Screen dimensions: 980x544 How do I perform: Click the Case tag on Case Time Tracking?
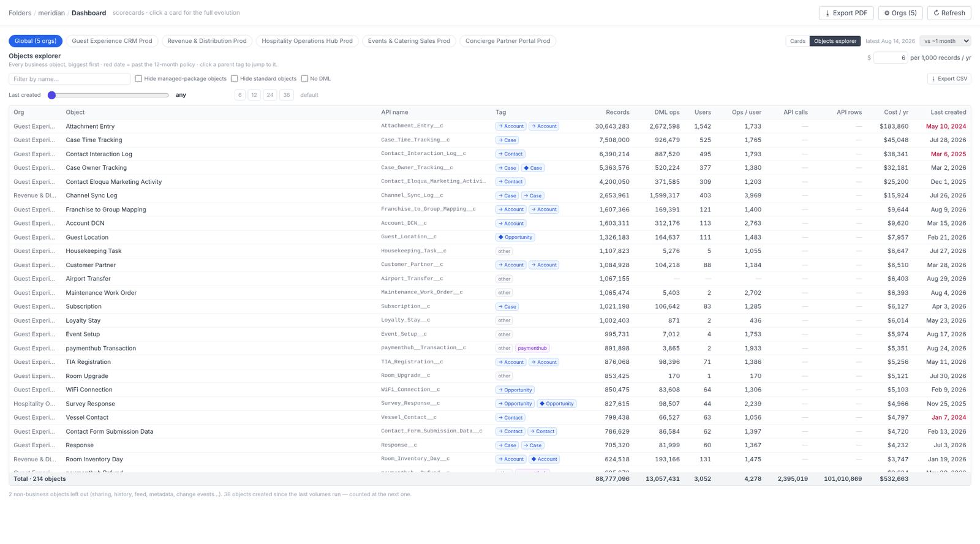(507, 140)
